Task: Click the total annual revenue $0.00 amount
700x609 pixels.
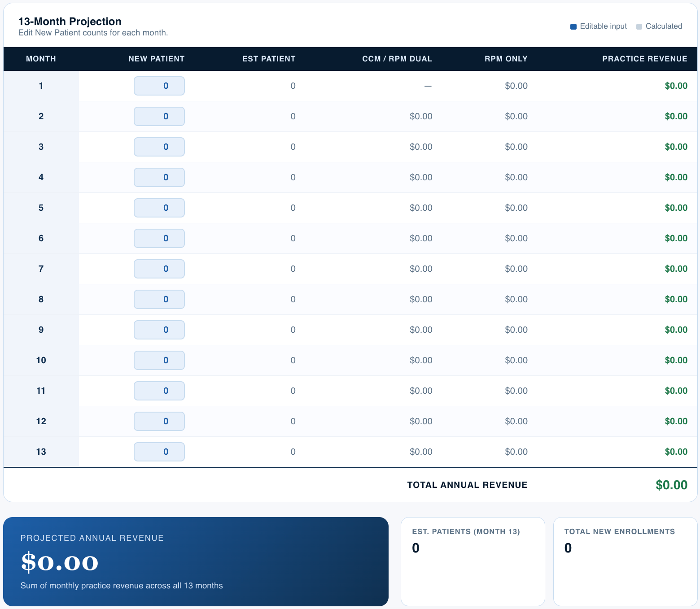Action: 671,485
